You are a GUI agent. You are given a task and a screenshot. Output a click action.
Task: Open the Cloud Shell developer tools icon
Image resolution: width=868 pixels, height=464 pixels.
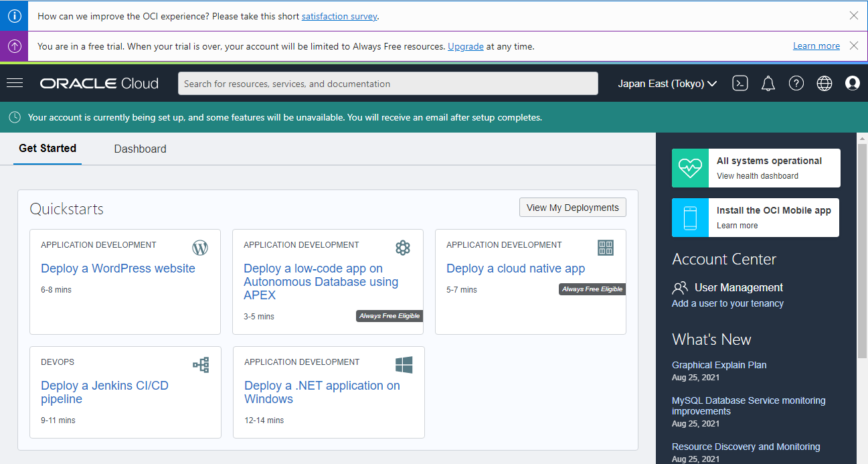click(x=740, y=84)
